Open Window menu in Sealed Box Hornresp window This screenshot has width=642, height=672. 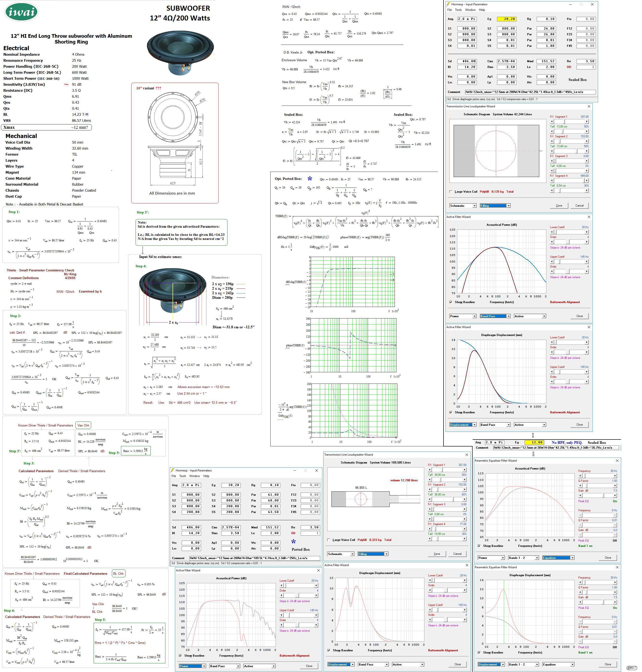[470, 10]
